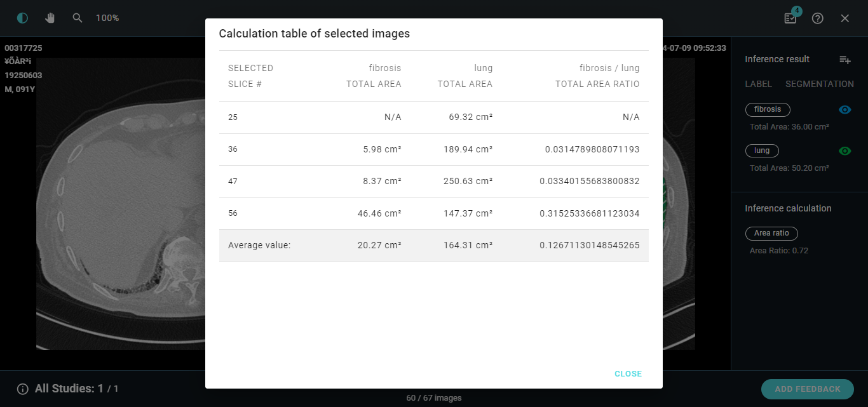
Task: Open the help question mark icon
Action: pos(818,18)
